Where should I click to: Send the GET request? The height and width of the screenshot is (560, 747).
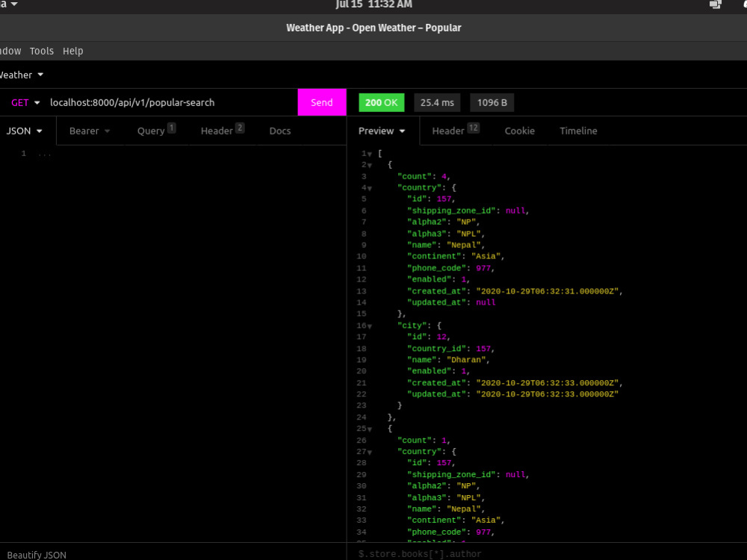[321, 102]
